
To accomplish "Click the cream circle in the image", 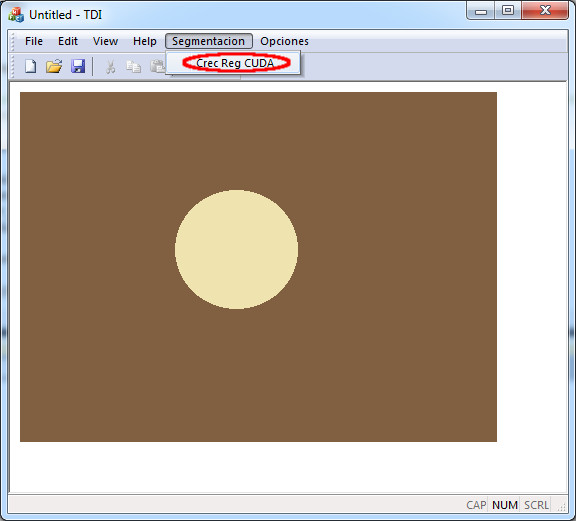I will pyautogui.click(x=236, y=249).
